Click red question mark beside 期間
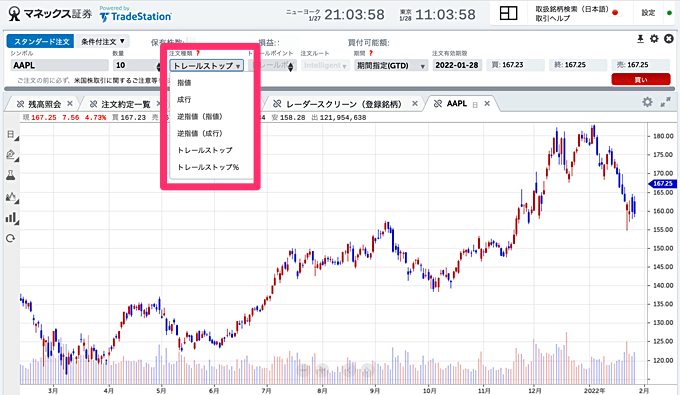This screenshot has height=395, width=680. tap(371, 53)
